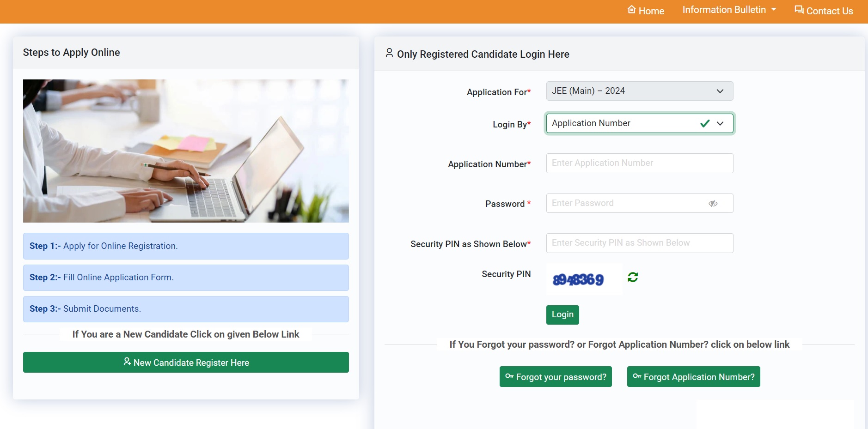
Task: Click the Security PIN captcha image
Action: point(579,279)
